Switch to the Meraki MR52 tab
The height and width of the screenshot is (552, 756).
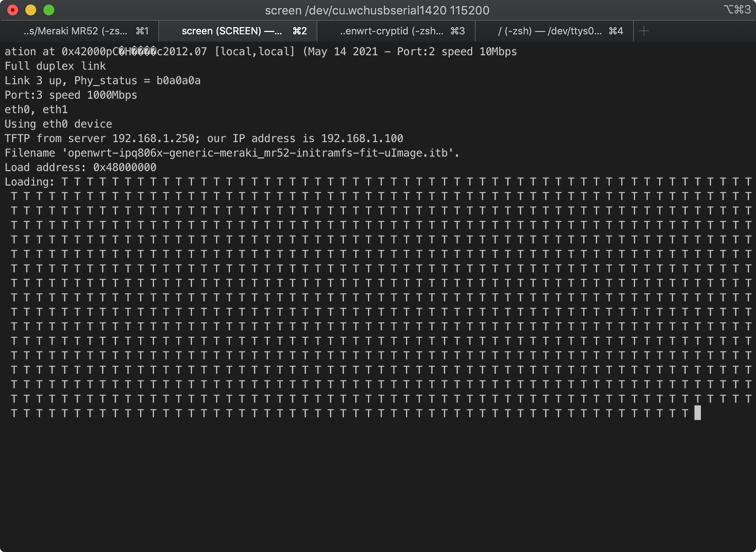[79, 31]
